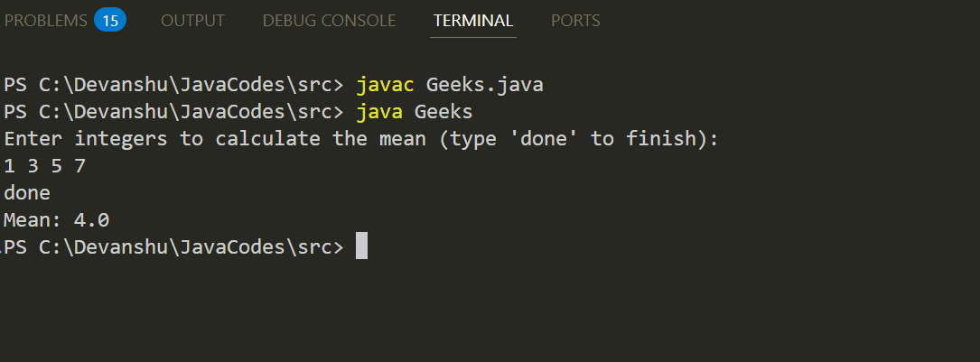This screenshot has height=362, width=980.
Task: Click the first PS prompt path before javac
Action: click(x=173, y=85)
